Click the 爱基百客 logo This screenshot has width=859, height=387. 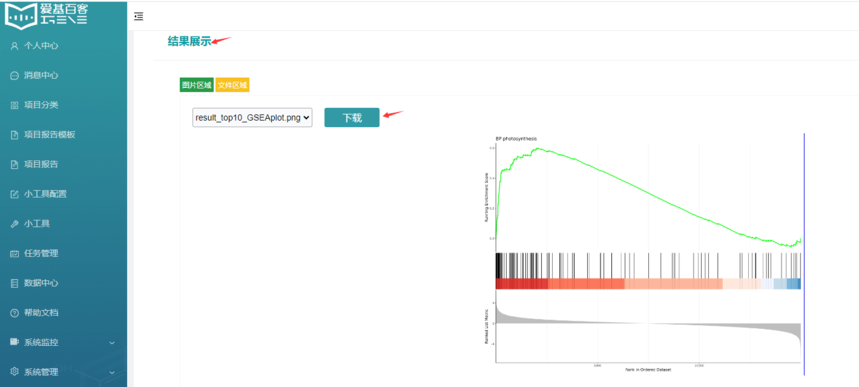[47, 14]
